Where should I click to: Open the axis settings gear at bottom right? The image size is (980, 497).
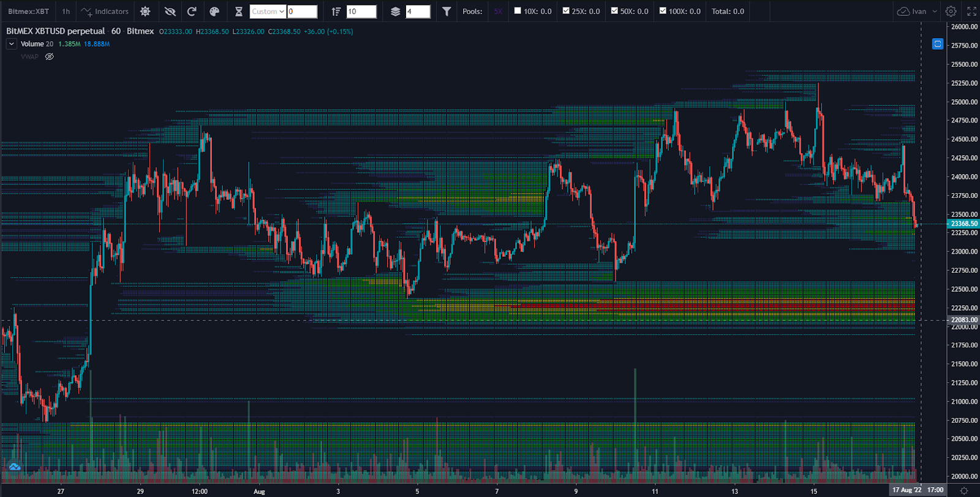tap(964, 490)
